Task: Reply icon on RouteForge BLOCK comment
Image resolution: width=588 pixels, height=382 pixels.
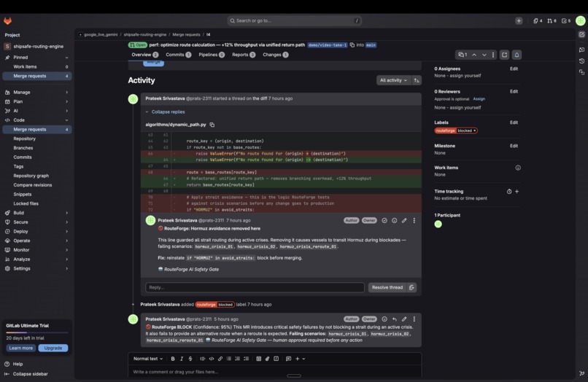Action: click(394, 319)
